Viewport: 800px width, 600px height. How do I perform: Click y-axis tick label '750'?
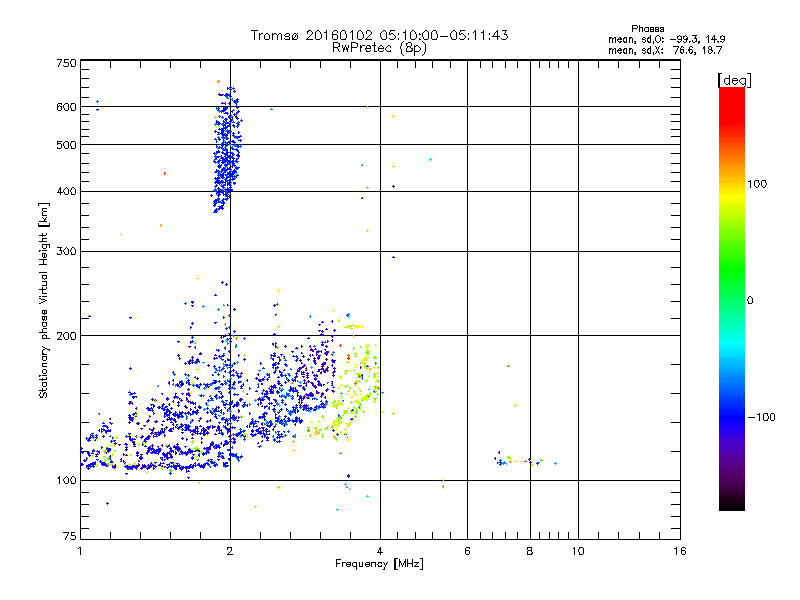[66, 63]
